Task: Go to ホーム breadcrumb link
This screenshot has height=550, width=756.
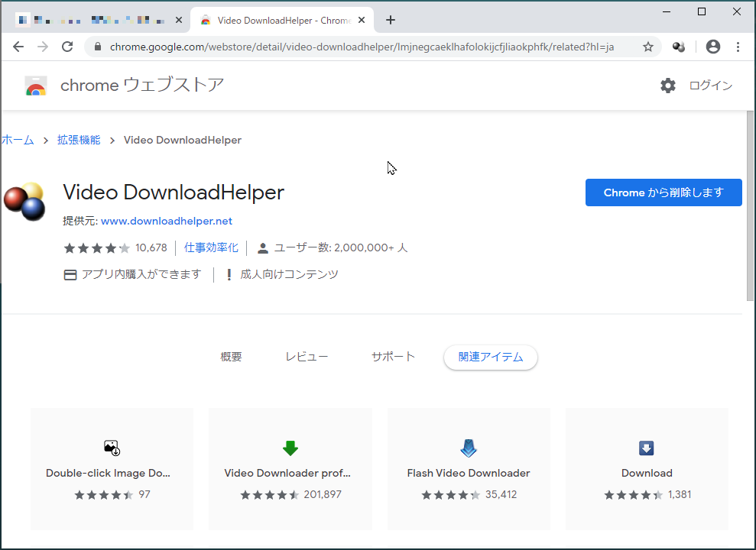Action: 18,140
